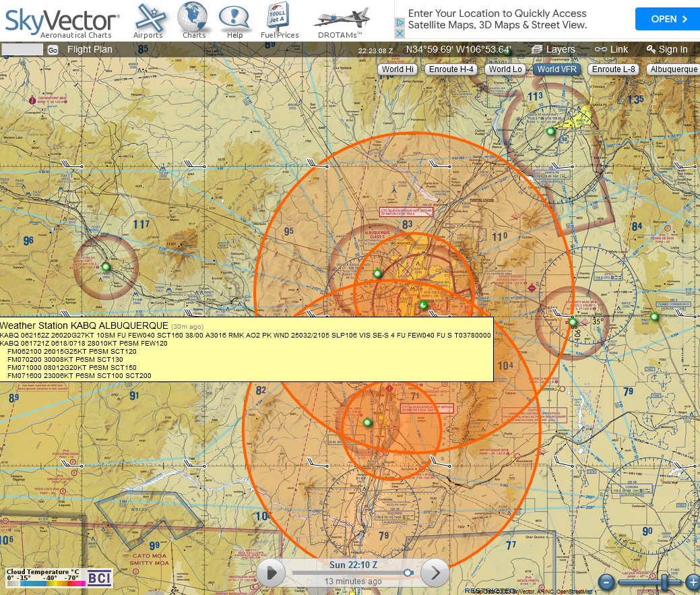Click the FM062100 forecast line
This screenshot has height=595, width=700.
(x=72, y=351)
